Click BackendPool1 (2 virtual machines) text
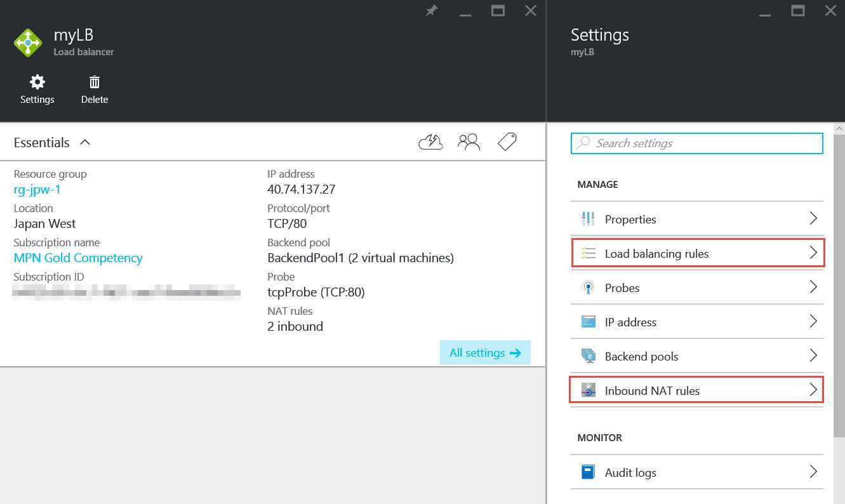Screen dimensions: 845x504 click(361, 258)
